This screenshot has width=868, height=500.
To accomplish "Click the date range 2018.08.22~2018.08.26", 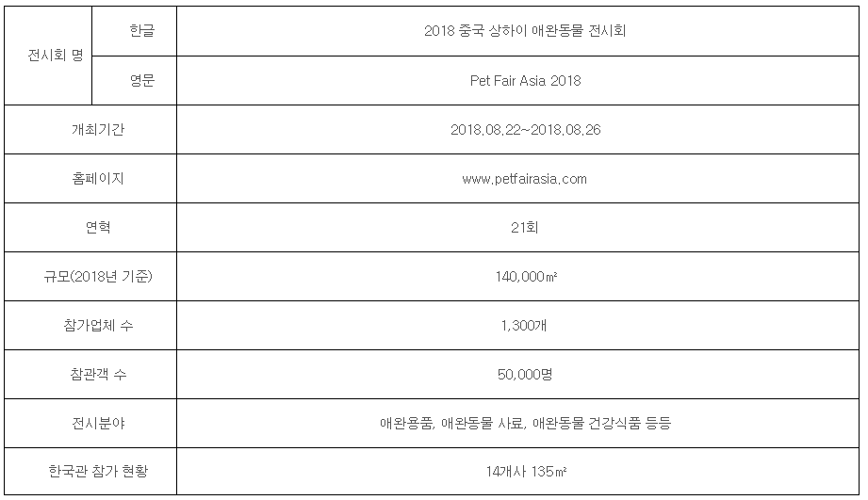I will (525, 130).
